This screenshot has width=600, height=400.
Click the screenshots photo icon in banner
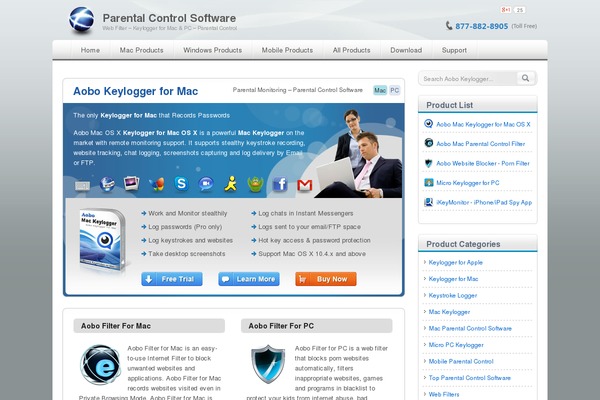132,184
